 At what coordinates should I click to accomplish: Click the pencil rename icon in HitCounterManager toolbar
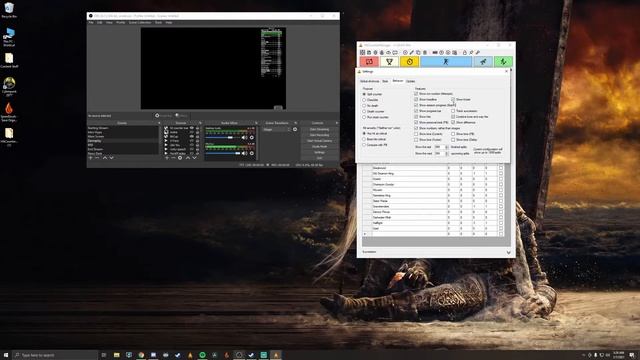pos(411,52)
